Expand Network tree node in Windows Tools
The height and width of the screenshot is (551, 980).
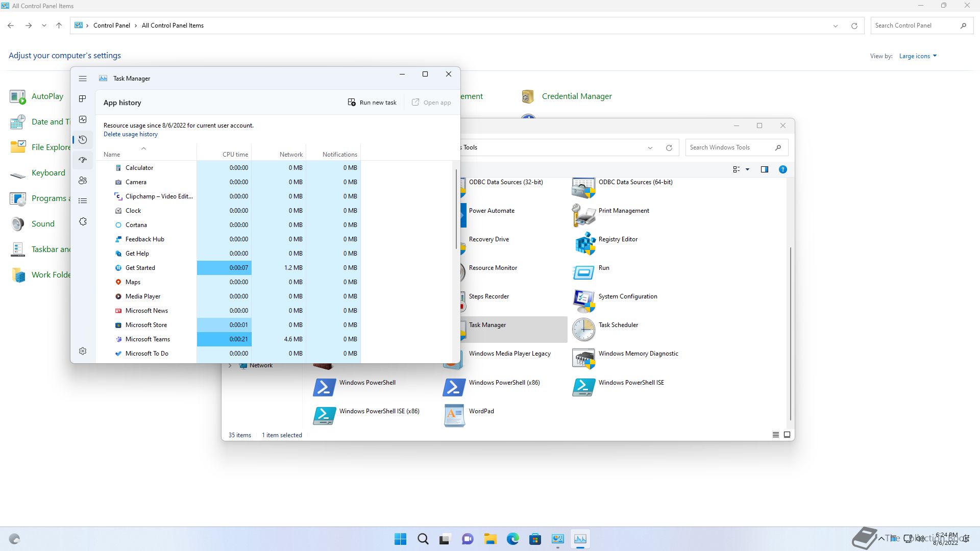point(230,365)
